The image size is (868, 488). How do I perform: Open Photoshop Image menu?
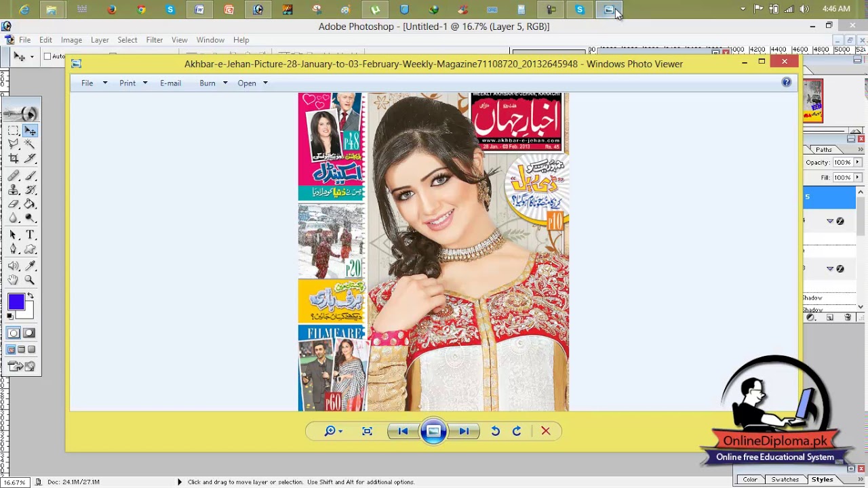pyautogui.click(x=71, y=40)
